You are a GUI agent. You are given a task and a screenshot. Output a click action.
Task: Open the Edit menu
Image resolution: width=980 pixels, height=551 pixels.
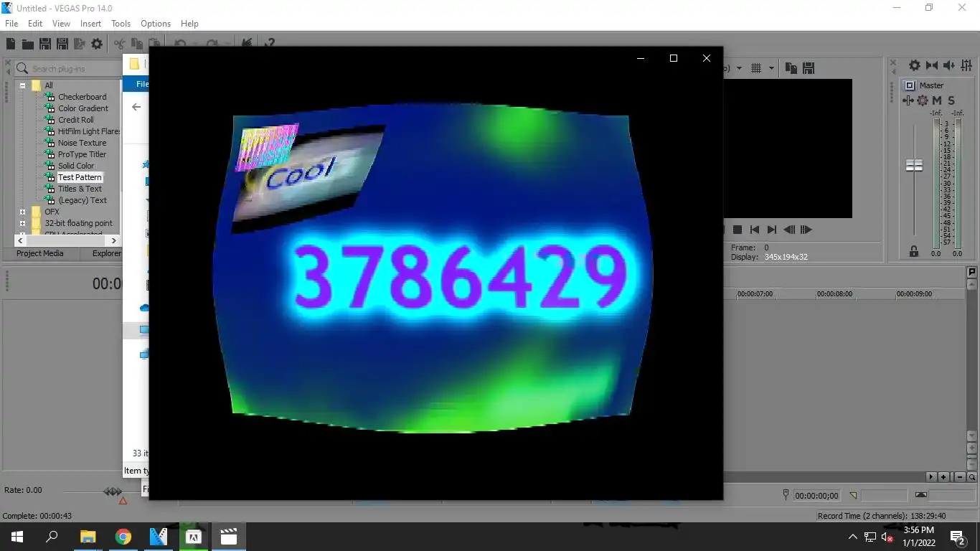click(x=35, y=24)
